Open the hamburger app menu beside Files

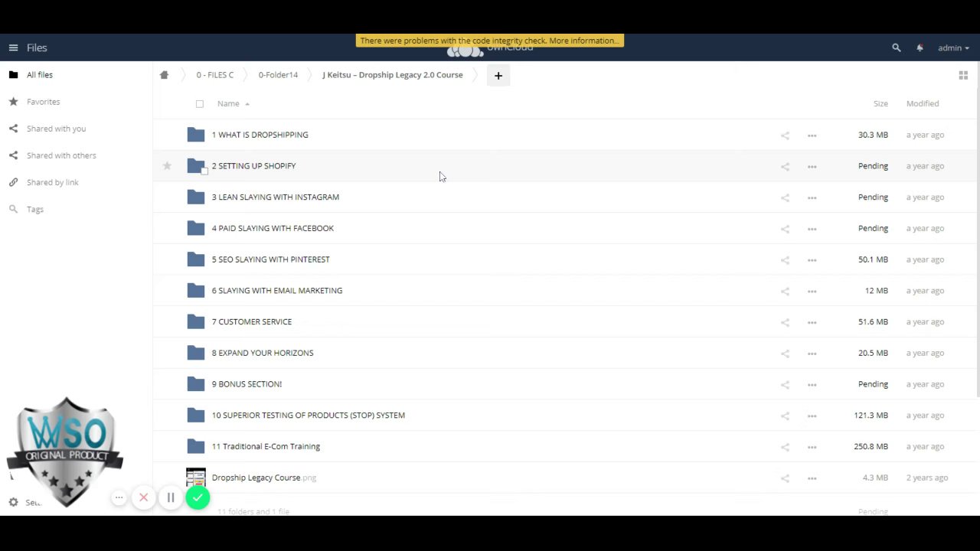pos(13,47)
